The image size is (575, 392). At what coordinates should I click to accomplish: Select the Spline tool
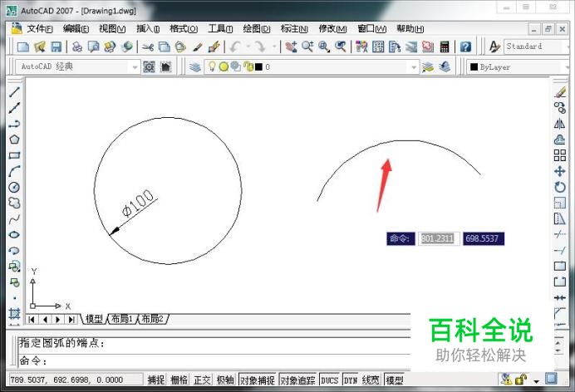[14, 219]
